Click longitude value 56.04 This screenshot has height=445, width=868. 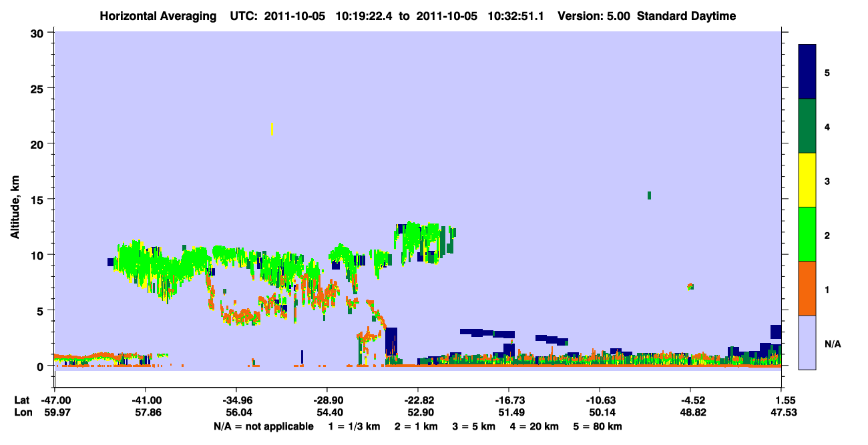238,412
